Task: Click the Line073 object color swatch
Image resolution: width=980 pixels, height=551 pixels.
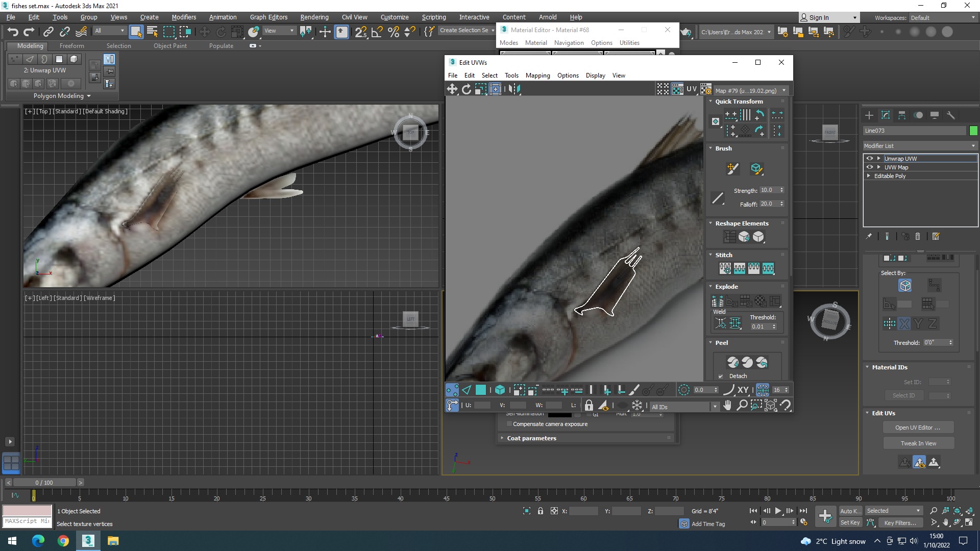Action: coord(973,131)
